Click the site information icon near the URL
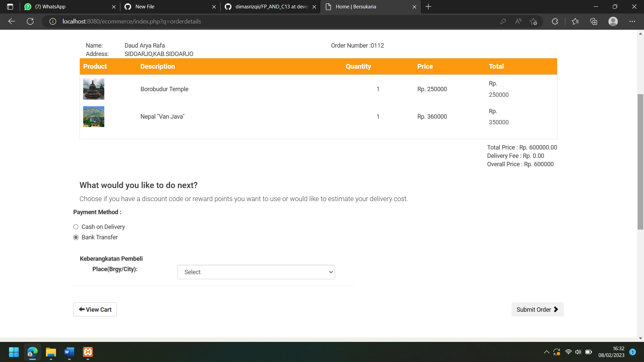 point(53,21)
